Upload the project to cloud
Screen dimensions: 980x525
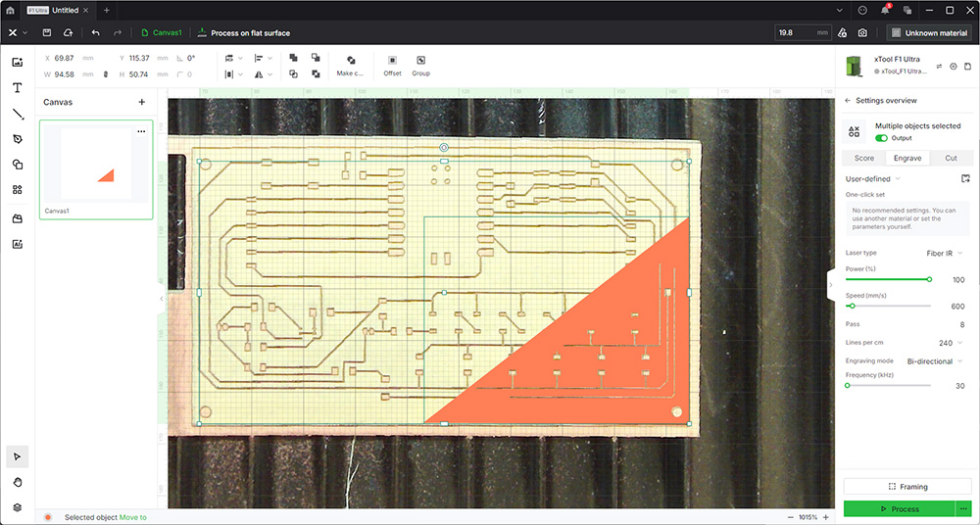pos(69,32)
